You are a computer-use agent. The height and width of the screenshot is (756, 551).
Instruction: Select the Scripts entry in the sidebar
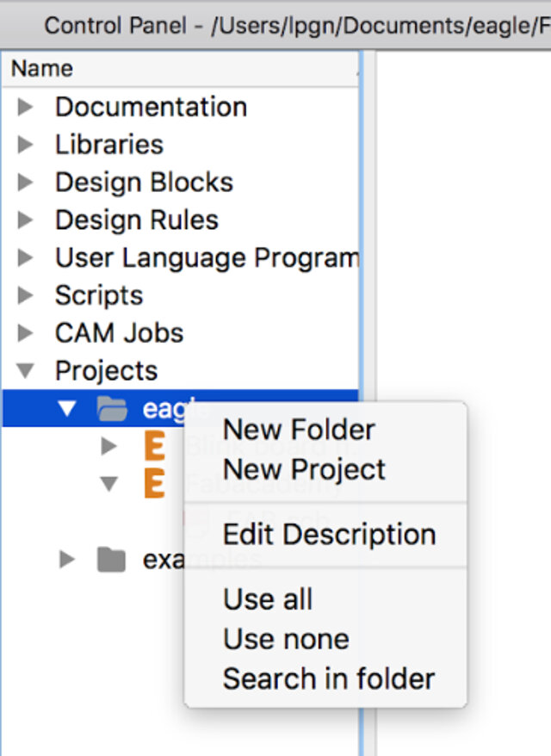[x=99, y=295]
